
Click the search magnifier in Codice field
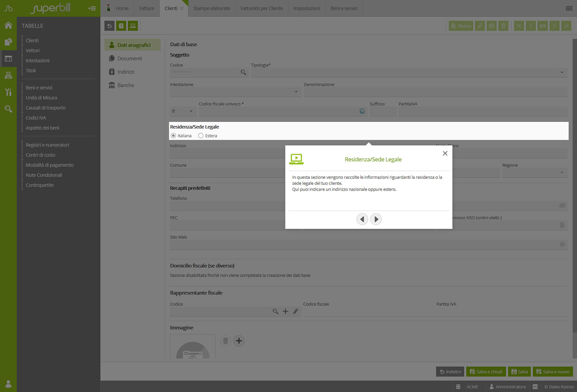(x=243, y=73)
